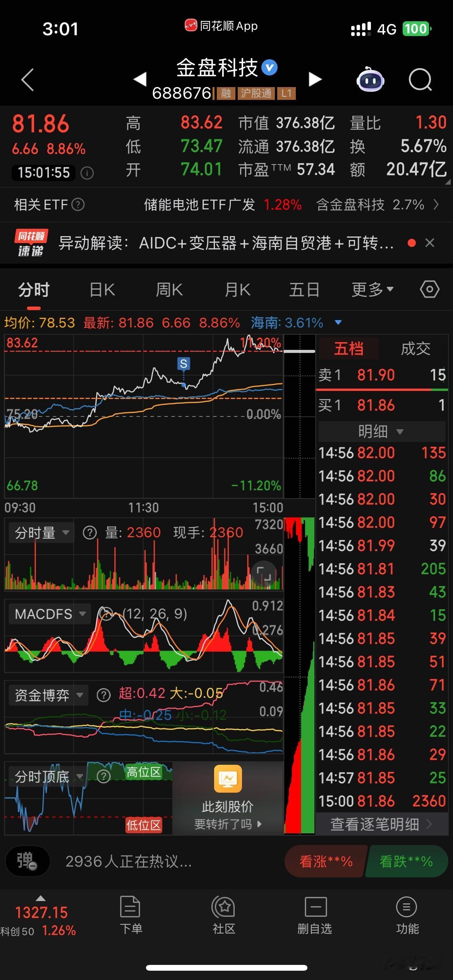Tap the 同花顺速递 news badge
The image size is (453, 980).
point(31,243)
